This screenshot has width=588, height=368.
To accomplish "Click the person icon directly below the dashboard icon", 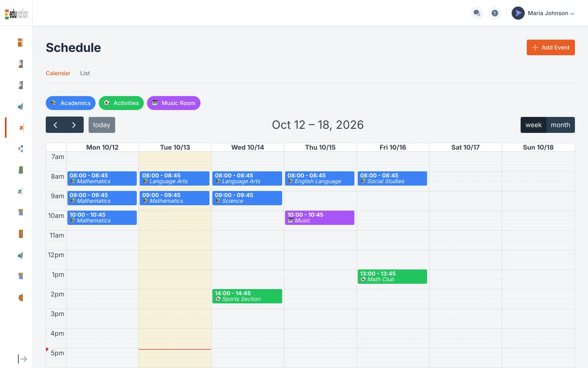I will tap(20, 64).
